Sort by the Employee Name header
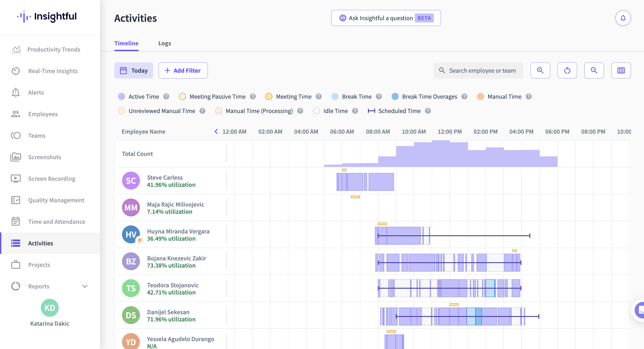This screenshot has height=349, width=644. click(143, 131)
